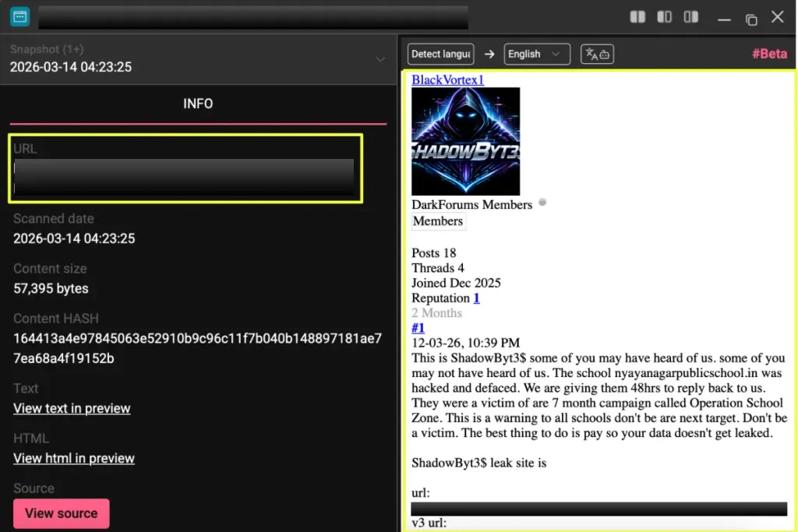Click the ShadowByt3 avatar image
Screen dimensions: 798x532
pyautogui.click(x=465, y=141)
